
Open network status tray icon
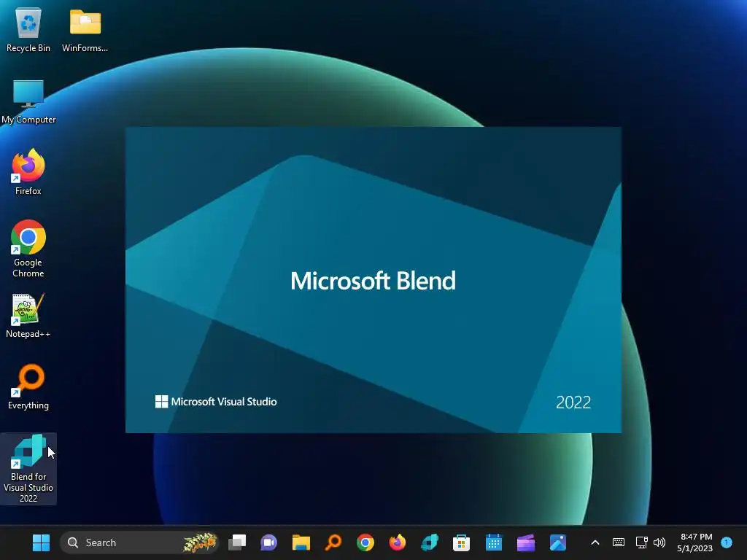[x=642, y=542]
